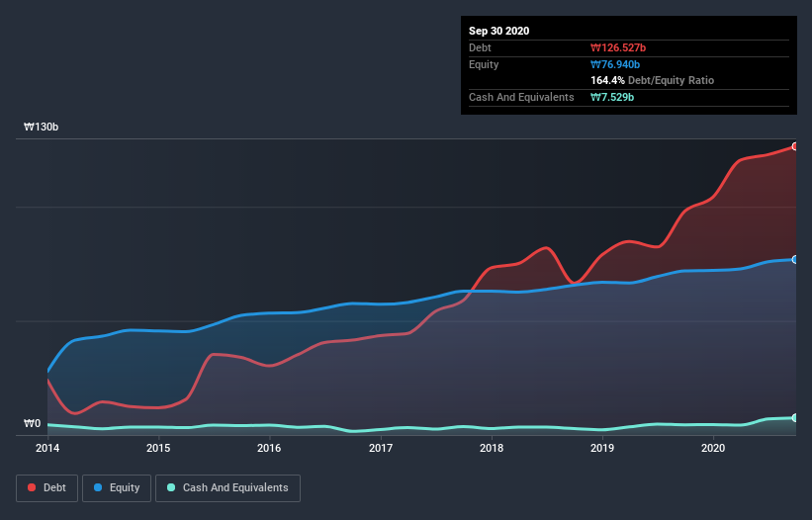Click the 164.4% Debt/Equity Ratio text
812x520 pixels.
point(652,80)
